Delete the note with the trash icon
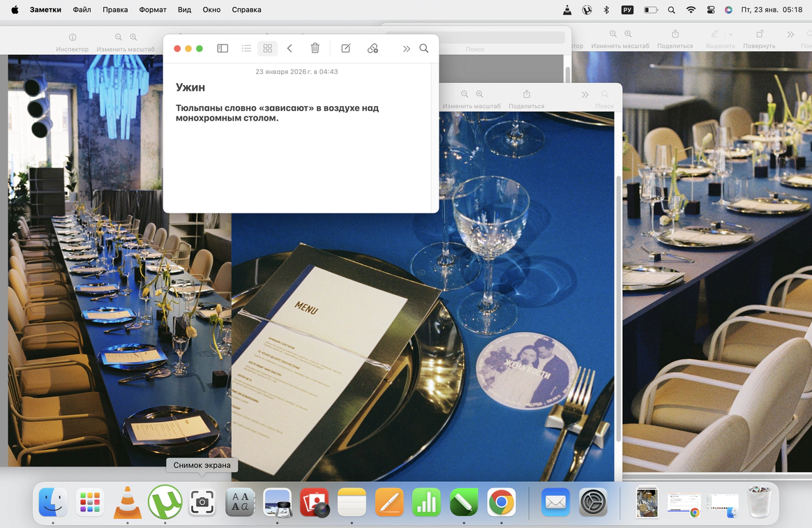Viewport: 812px width, 528px height. pos(315,48)
